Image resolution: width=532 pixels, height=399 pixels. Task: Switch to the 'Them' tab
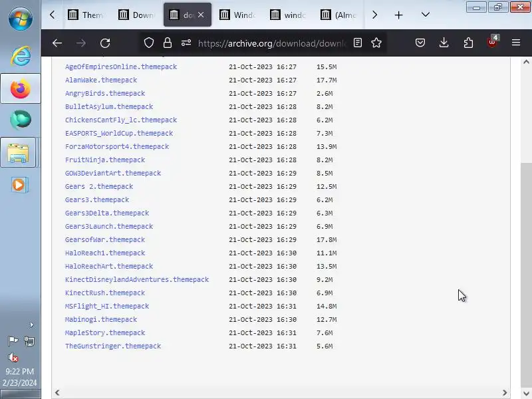(86, 15)
